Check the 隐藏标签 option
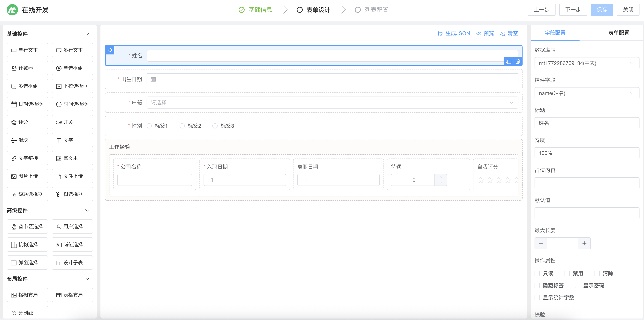644x320 pixels. 537,285
